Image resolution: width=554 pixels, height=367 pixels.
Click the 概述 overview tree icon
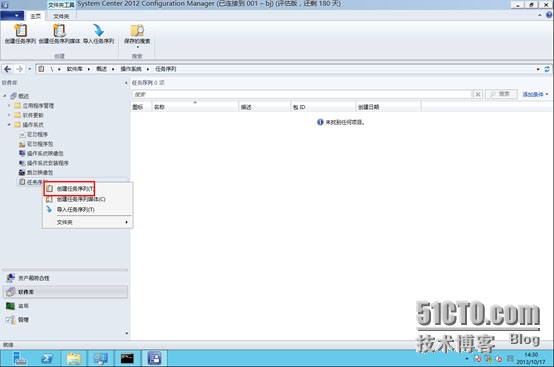[13, 96]
